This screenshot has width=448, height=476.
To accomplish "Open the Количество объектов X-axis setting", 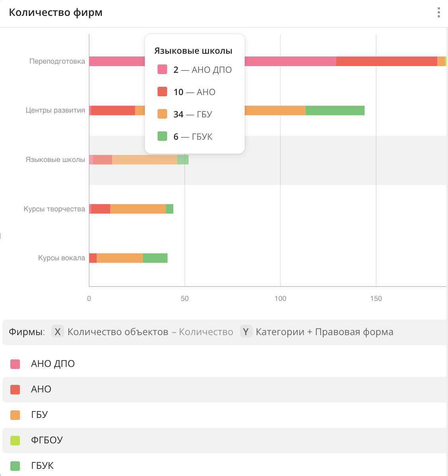I will (118, 332).
